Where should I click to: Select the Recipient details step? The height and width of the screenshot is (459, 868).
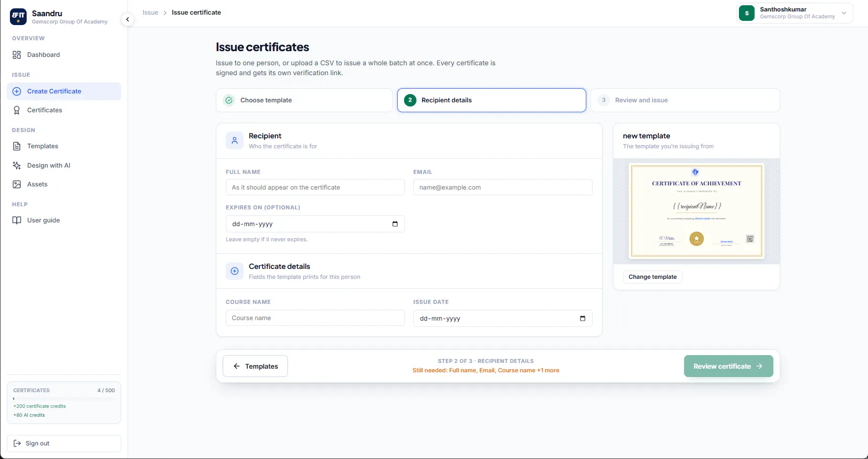pos(492,100)
